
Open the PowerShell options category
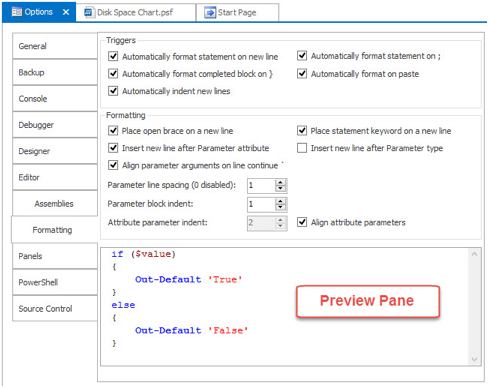click(x=55, y=282)
